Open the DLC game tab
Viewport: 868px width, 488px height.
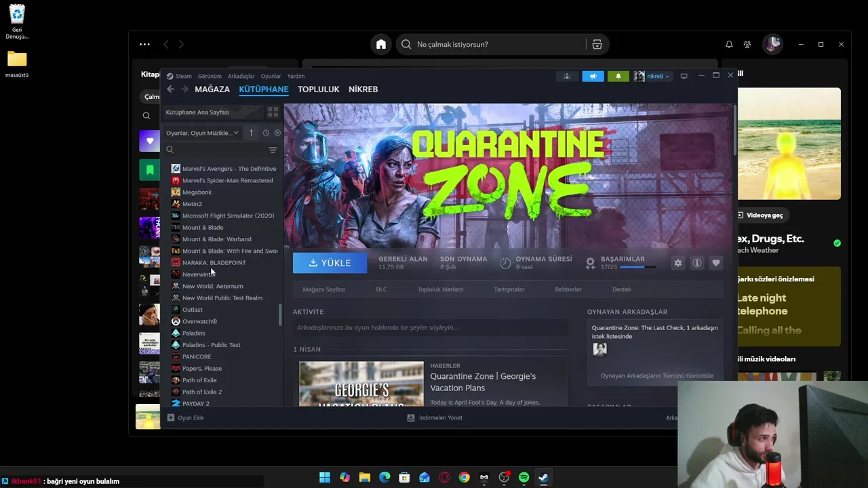[381, 289]
